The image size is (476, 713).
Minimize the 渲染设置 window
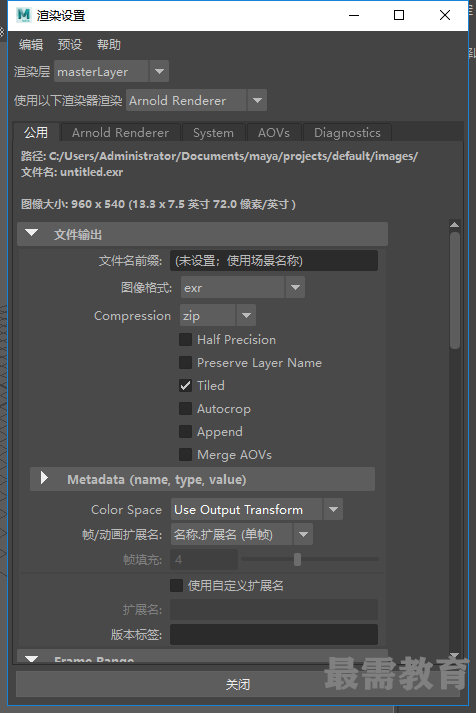click(x=354, y=15)
